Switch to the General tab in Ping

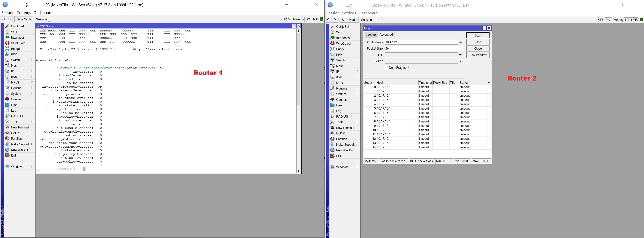371,35
